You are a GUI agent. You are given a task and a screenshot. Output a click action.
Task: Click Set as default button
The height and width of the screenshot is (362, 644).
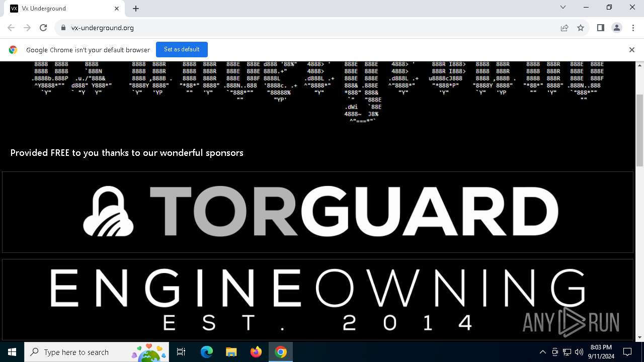tap(182, 49)
